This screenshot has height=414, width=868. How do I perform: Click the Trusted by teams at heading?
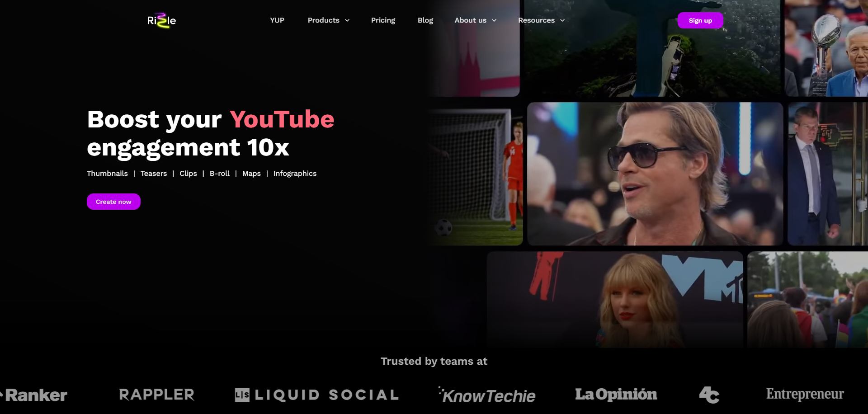434,361
